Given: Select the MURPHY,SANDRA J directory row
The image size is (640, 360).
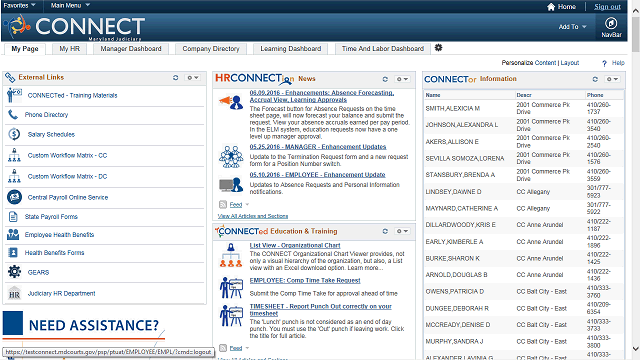Looking at the screenshot, I should click(x=524, y=341).
